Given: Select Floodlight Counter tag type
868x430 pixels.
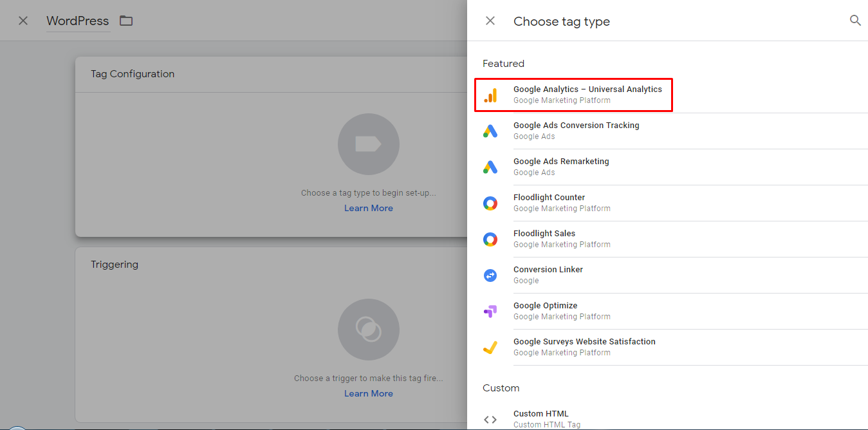Looking at the screenshot, I should pos(667,203).
